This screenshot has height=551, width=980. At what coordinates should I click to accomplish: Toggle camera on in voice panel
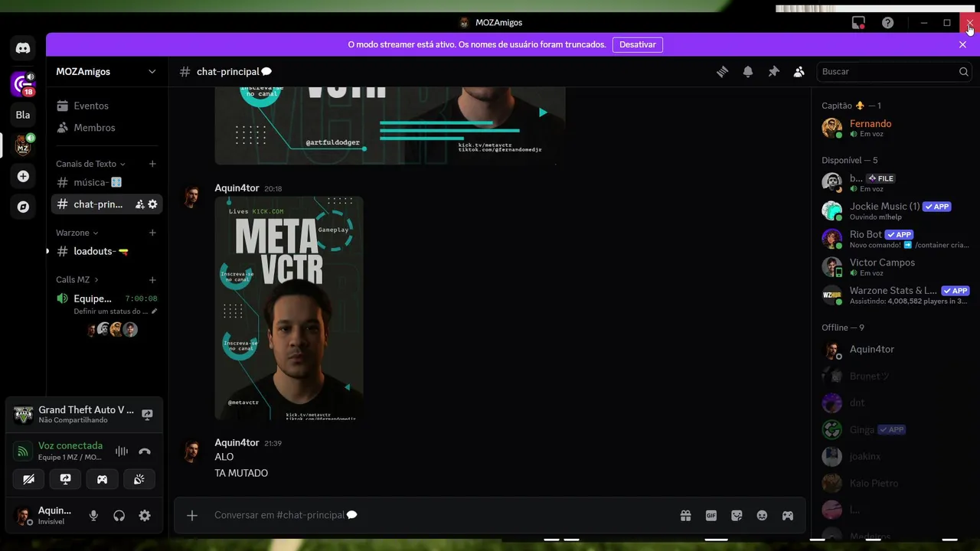click(x=28, y=479)
